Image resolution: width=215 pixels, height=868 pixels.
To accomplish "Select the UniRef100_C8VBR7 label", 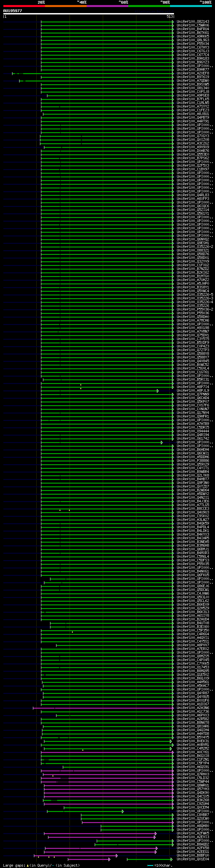I will click(x=193, y=815).
